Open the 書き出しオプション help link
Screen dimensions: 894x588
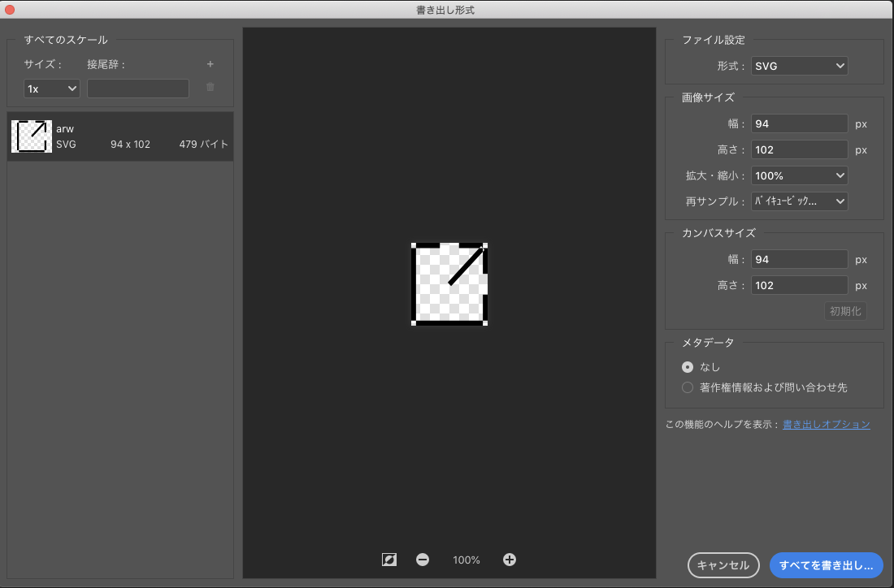coord(826,424)
